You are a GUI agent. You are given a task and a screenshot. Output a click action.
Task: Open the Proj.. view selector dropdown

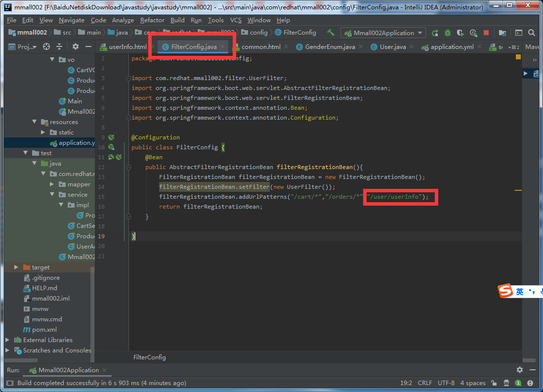23,46
